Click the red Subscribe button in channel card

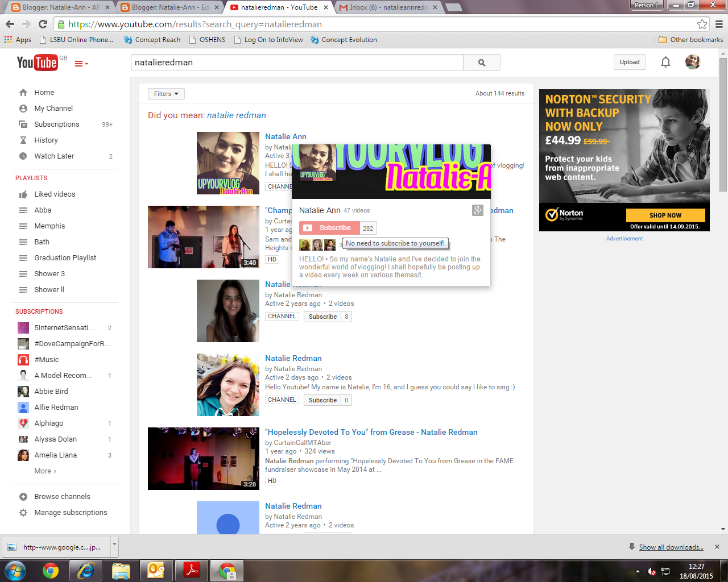(330, 228)
